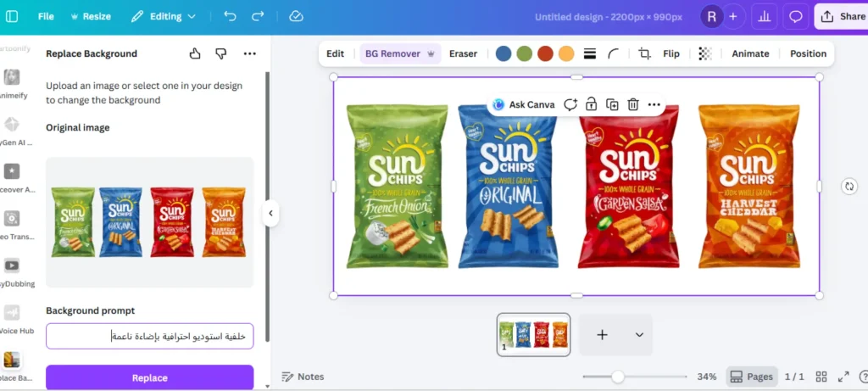The height and width of the screenshot is (391, 868).
Task: Open the File menu
Action: click(x=46, y=16)
